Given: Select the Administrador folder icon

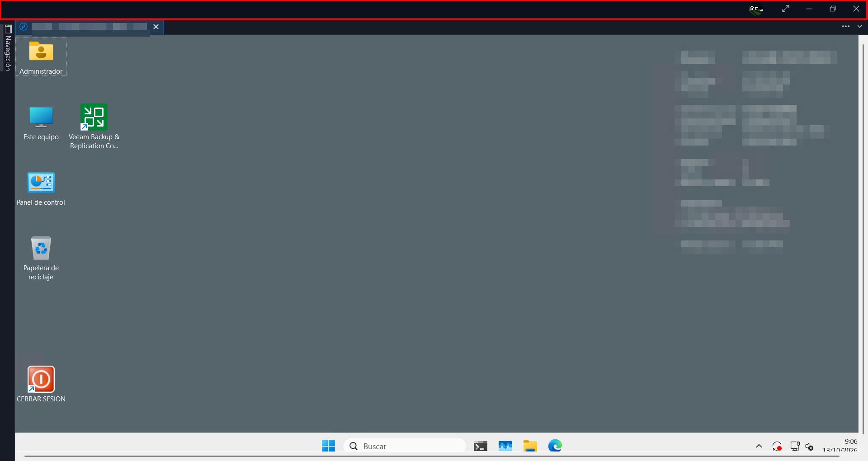Looking at the screenshot, I should pos(41,52).
